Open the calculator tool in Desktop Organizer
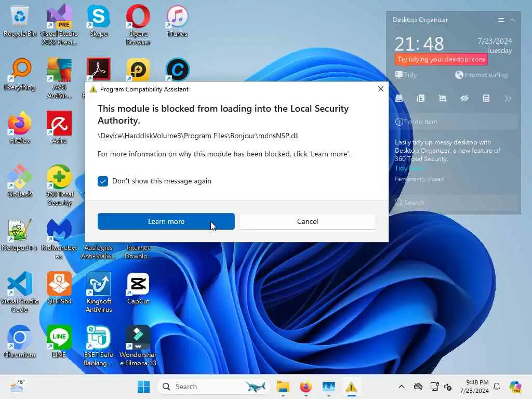 tap(486, 98)
